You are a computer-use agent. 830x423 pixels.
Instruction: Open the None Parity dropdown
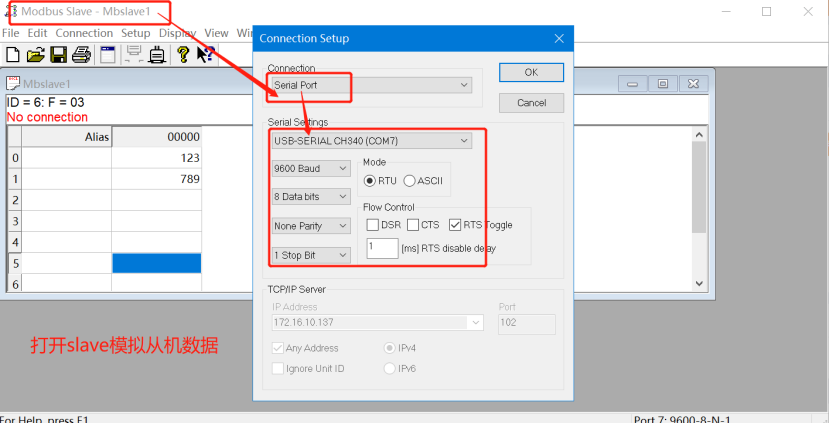pos(311,226)
